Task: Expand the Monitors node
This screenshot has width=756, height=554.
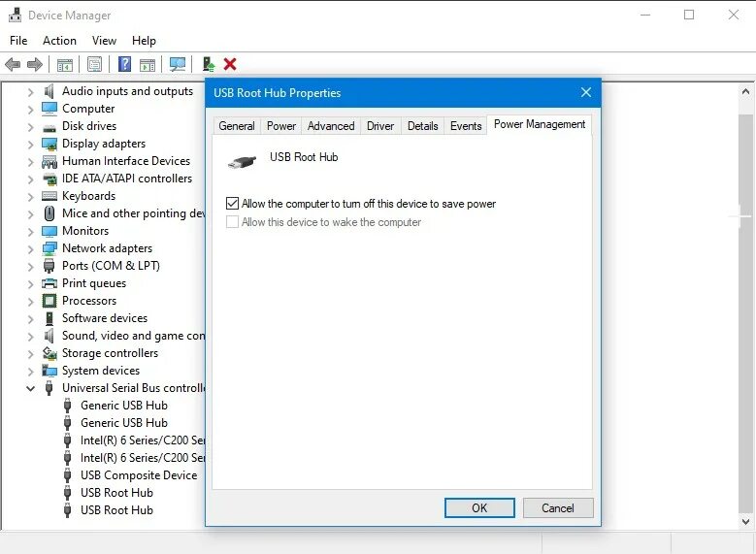Action: [x=30, y=232]
